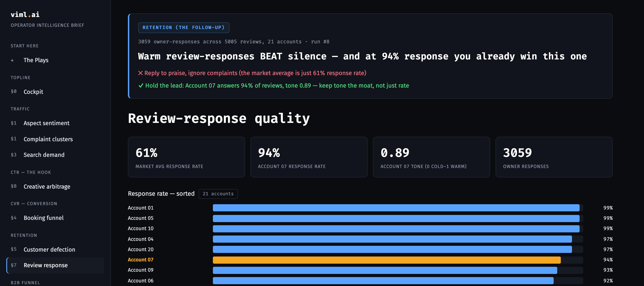The height and width of the screenshot is (286, 644).
Task: Select the active Review response item
Action: (55, 265)
